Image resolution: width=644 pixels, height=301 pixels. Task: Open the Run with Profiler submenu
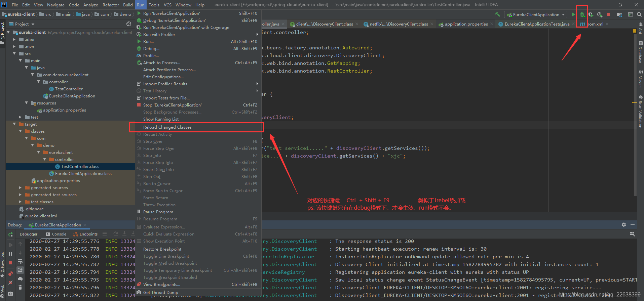[x=198, y=34]
